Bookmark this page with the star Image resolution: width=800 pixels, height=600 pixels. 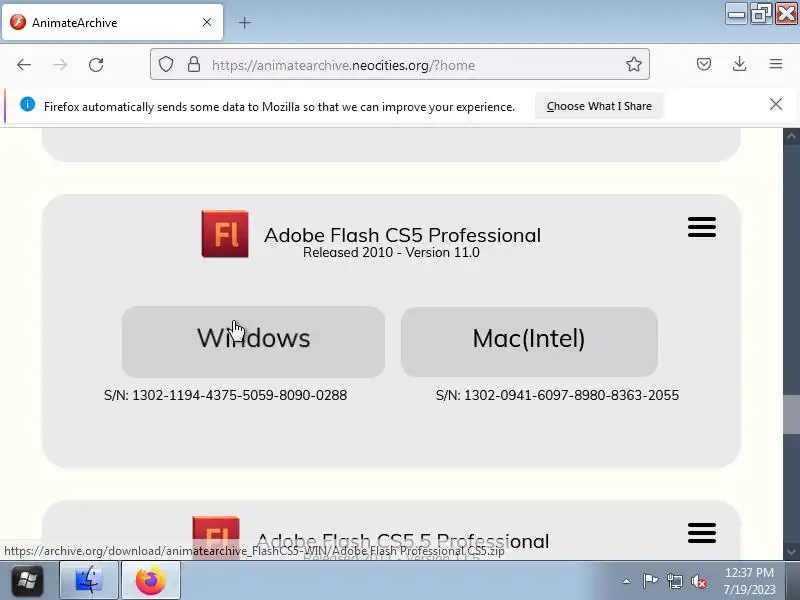point(634,64)
